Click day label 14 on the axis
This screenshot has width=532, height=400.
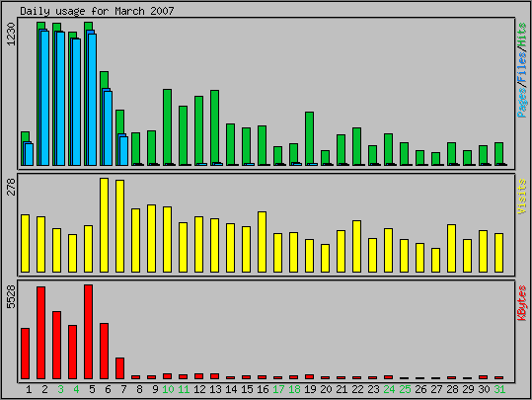coord(231,389)
